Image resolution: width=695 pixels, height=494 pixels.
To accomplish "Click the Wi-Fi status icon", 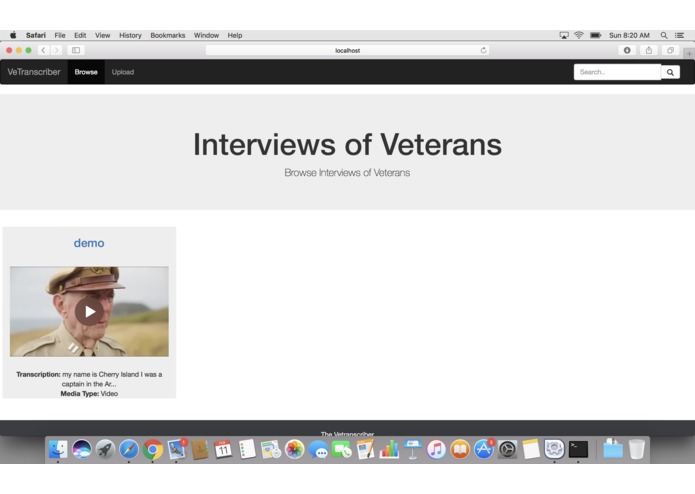I will pyautogui.click(x=578, y=35).
